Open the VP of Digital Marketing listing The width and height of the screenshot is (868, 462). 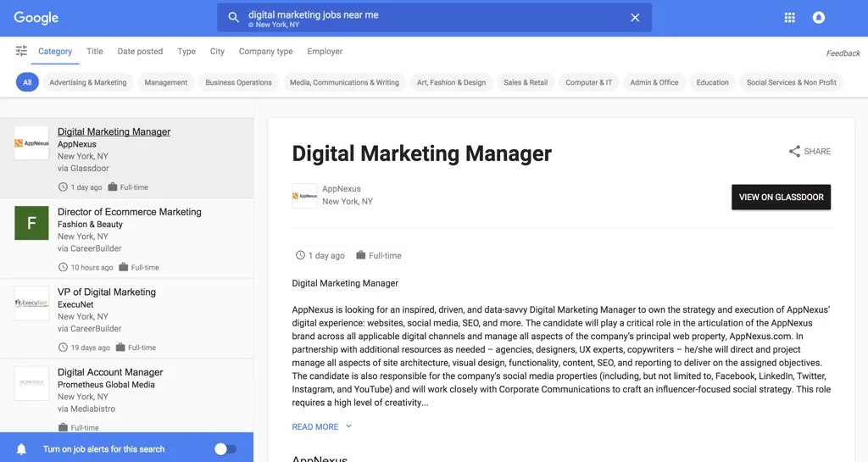point(107,292)
